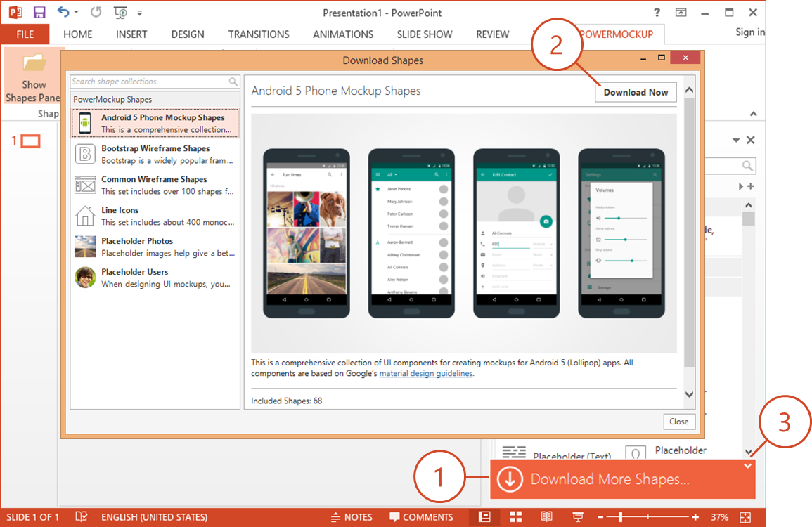Viewport: 812px width, 527px height.
Task: Select Android 5 Phone Mockup Shapes collection
Action: [x=155, y=123]
